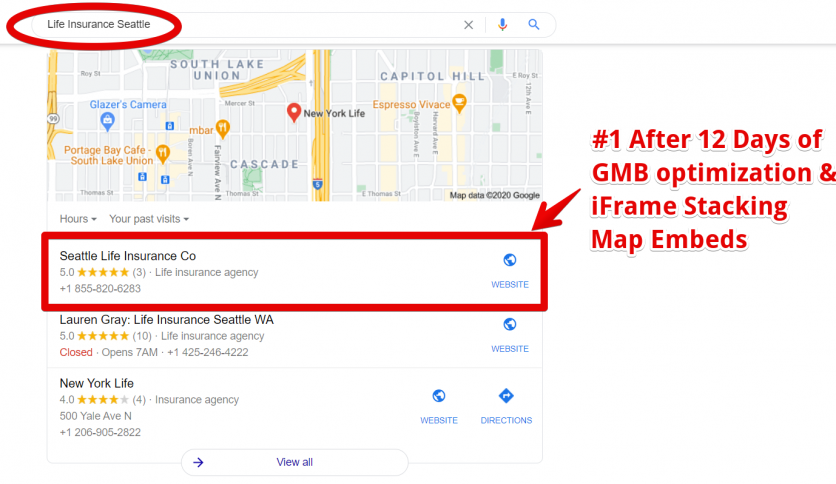The height and width of the screenshot is (484, 836).
Task: Open Seattle Life Insurance Co listing
Action: [128, 256]
